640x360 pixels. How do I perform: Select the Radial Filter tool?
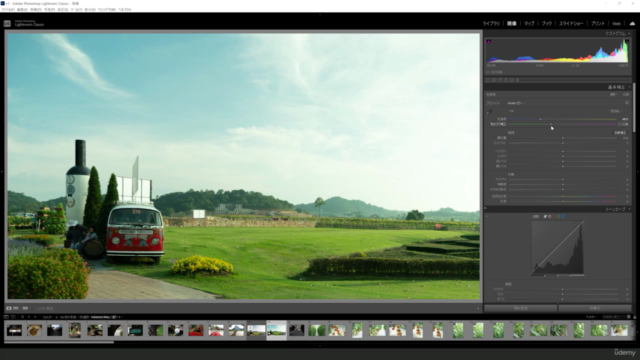tap(512, 80)
